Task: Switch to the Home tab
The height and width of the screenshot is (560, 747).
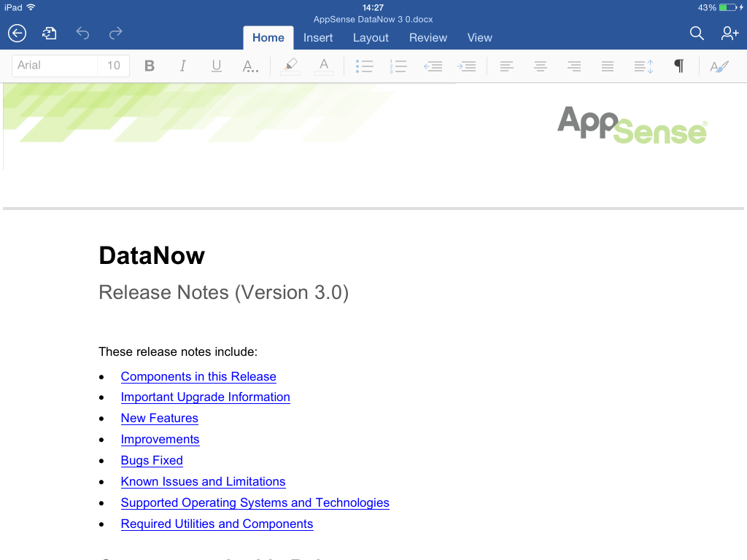Action: click(268, 38)
